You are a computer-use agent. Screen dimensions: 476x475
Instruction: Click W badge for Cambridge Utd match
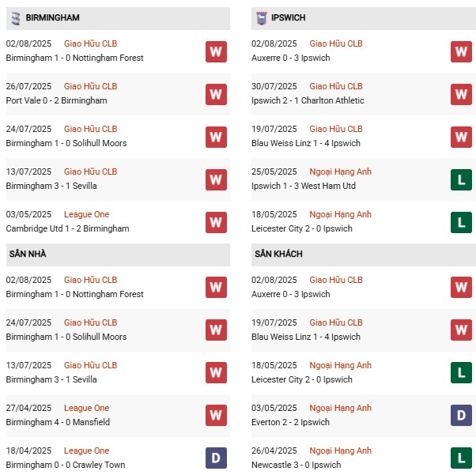[x=216, y=222]
